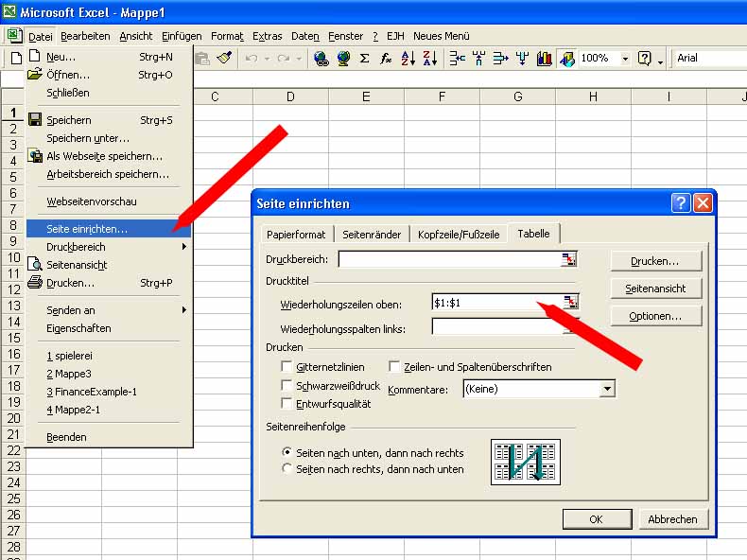This screenshot has height=560, width=747.
Task: Click the Abbrechen button
Action: click(x=672, y=519)
